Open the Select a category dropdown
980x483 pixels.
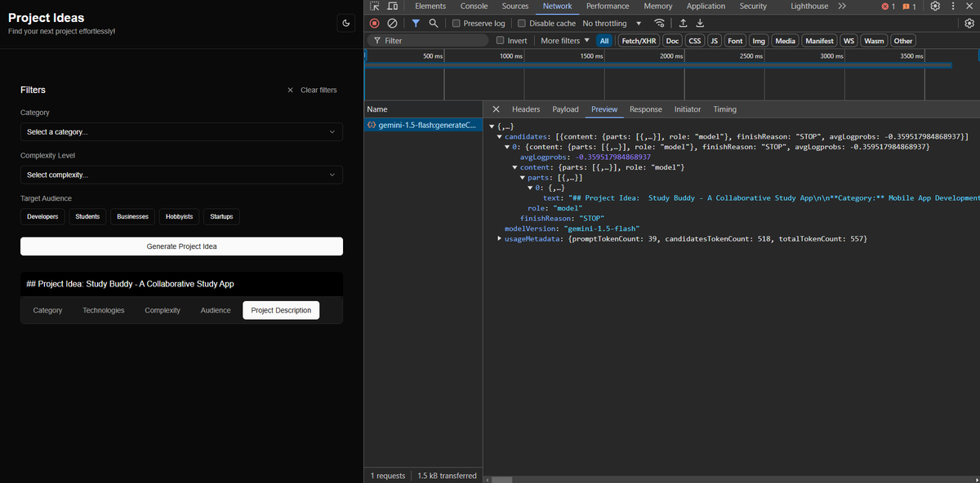[x=181, y=131]
